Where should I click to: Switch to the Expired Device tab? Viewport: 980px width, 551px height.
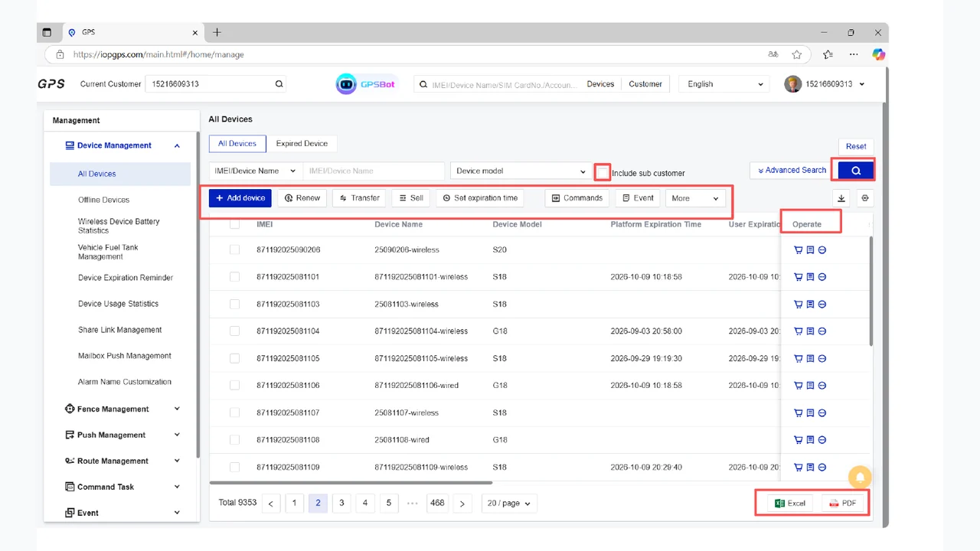point(302,143)
